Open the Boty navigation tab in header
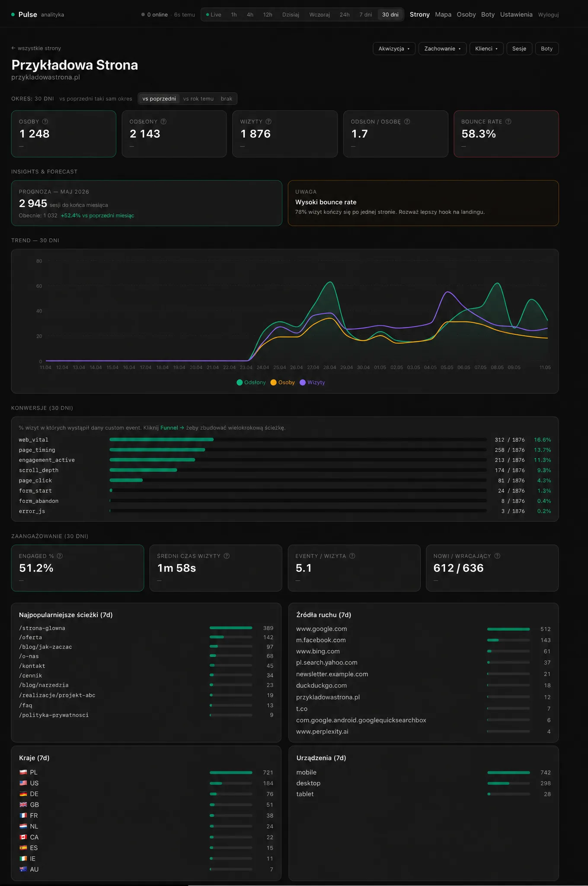588x886 pixels. tap(488, 14)
